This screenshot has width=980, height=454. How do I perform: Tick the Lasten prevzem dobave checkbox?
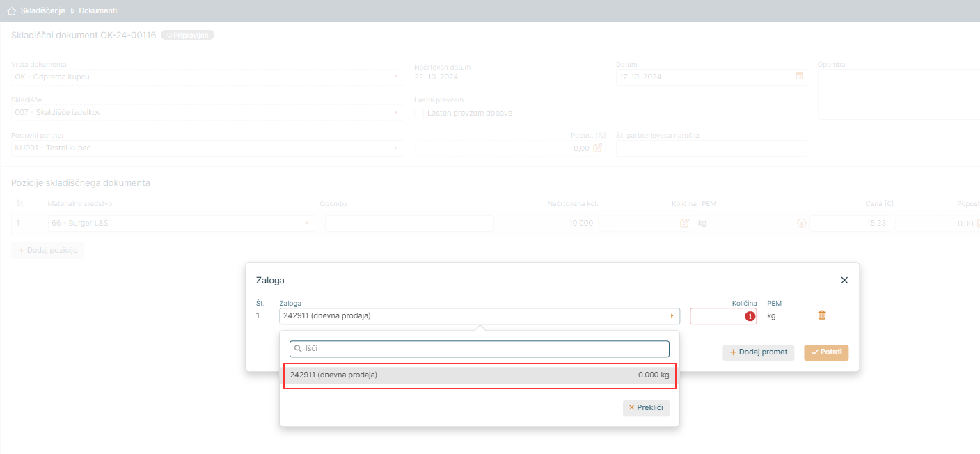[x=419, y=113]
